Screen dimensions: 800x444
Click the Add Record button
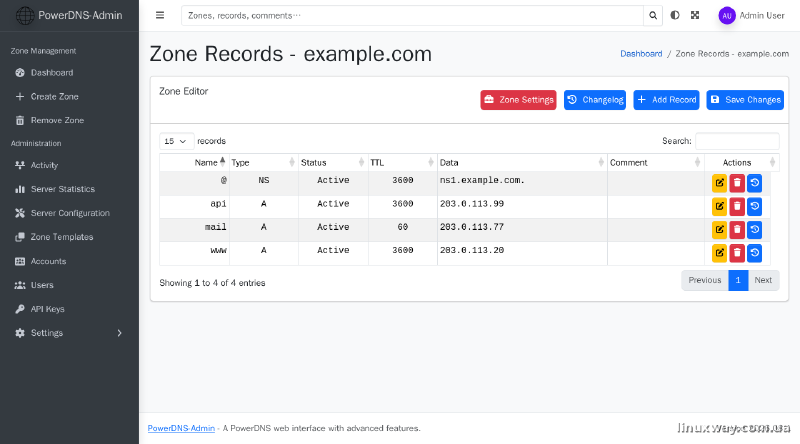point(666,100)
